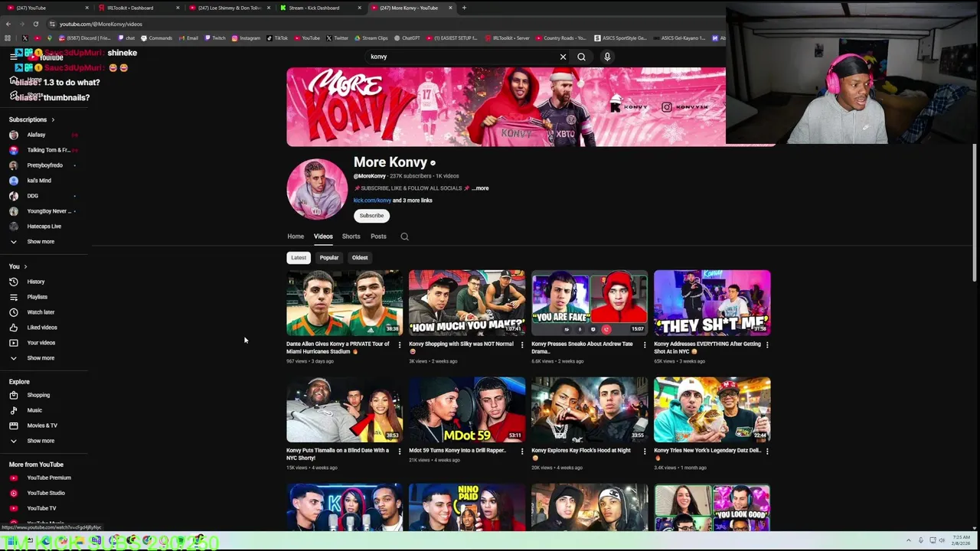Open 'Konvy Explores Kay Flock's Hood' title

click(581, 451)
